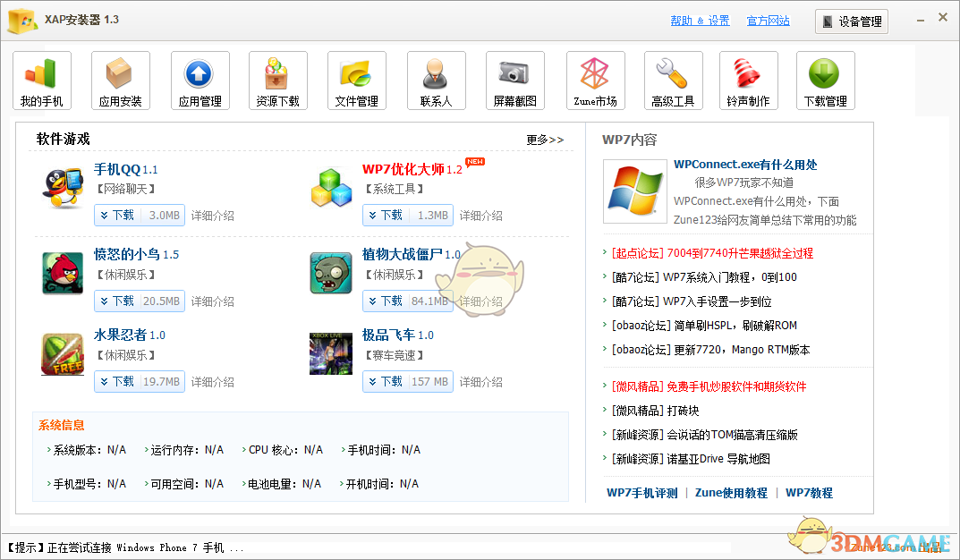
Task: Visit the 官方网站 official website
Action: click(769, 21)
